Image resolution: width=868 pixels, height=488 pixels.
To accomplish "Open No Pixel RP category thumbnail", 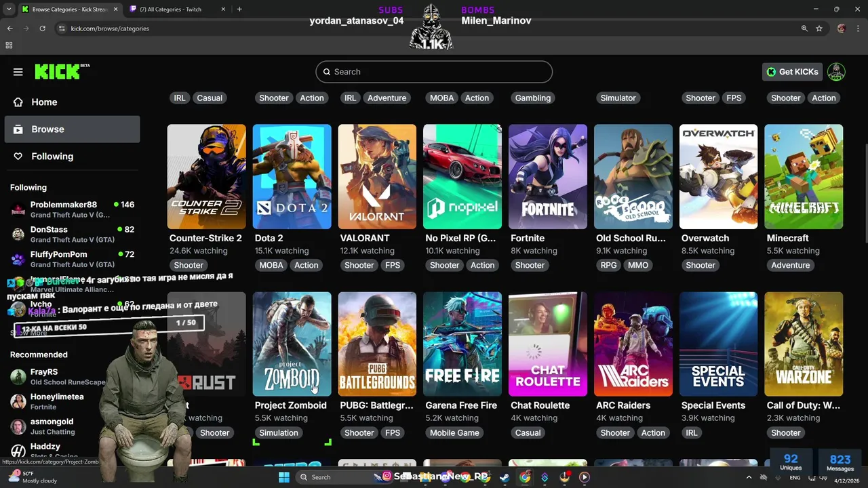I will tap(462, 176).
